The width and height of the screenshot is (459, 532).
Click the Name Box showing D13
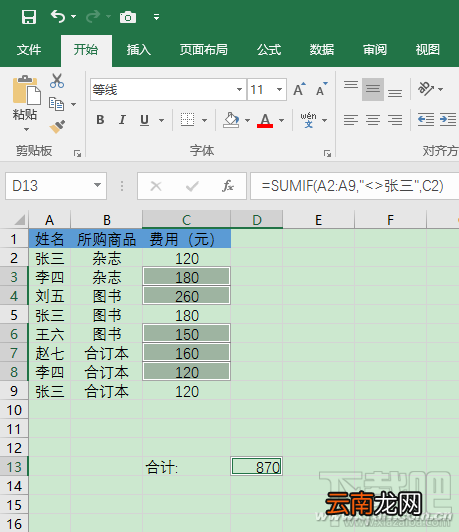pos(49,186)
